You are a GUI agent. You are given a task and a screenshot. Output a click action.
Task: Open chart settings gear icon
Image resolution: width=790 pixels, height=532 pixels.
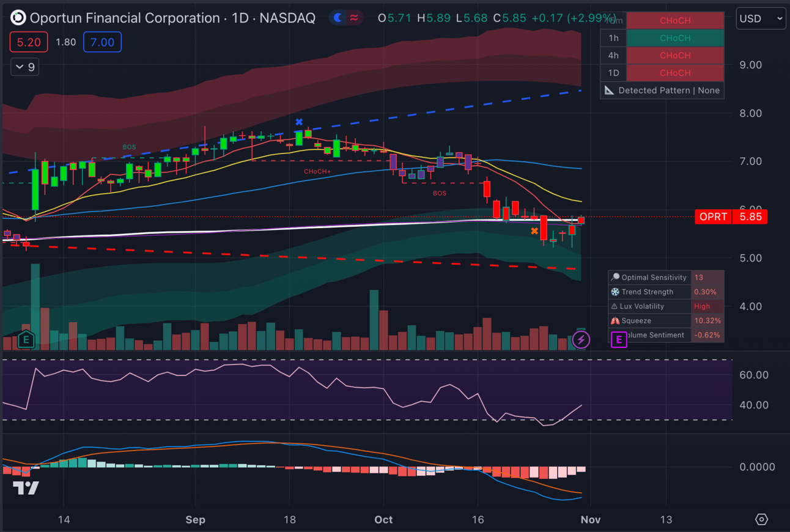(x=761, y=519)
